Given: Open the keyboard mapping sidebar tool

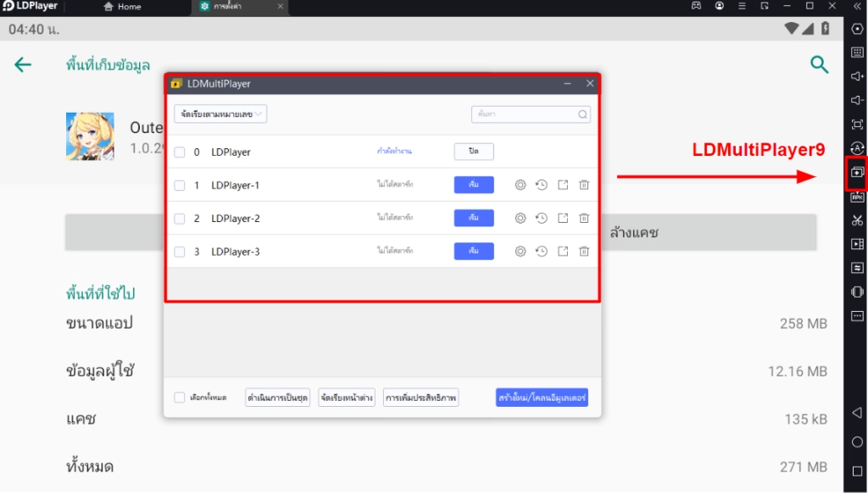Looking at the screenshot, I should 857,53.
